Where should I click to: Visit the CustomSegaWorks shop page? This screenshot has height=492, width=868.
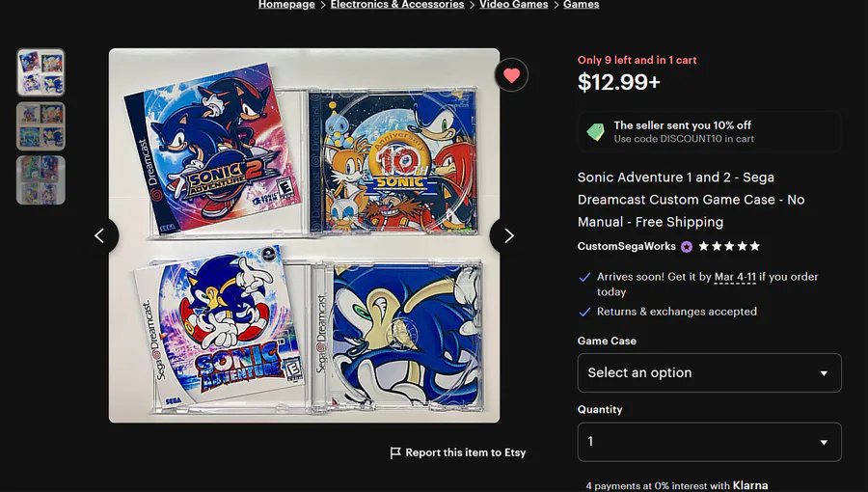click(x=626, y=246)
